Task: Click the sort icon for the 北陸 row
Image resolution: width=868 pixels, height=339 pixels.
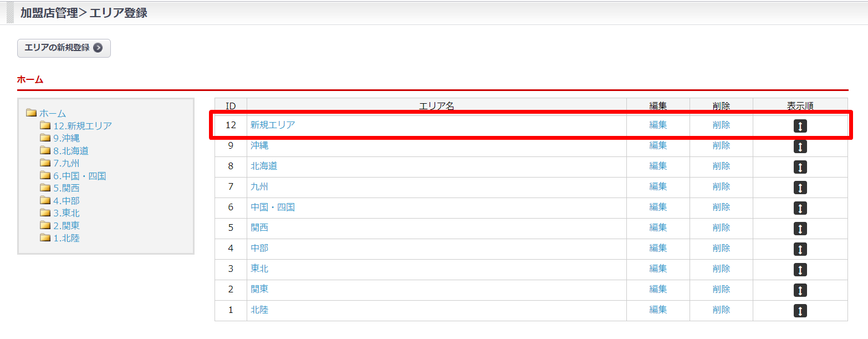Action: [x=800, y=311]
